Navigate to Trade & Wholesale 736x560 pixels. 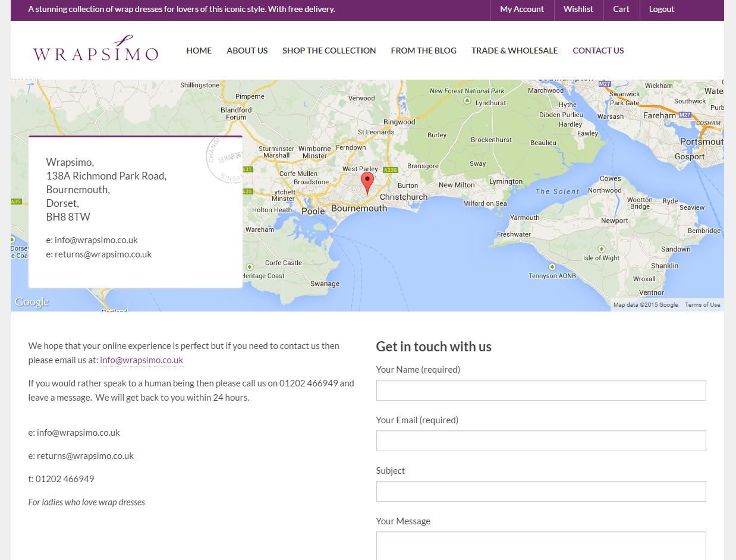pyautogui.click(x=514, y=51)
